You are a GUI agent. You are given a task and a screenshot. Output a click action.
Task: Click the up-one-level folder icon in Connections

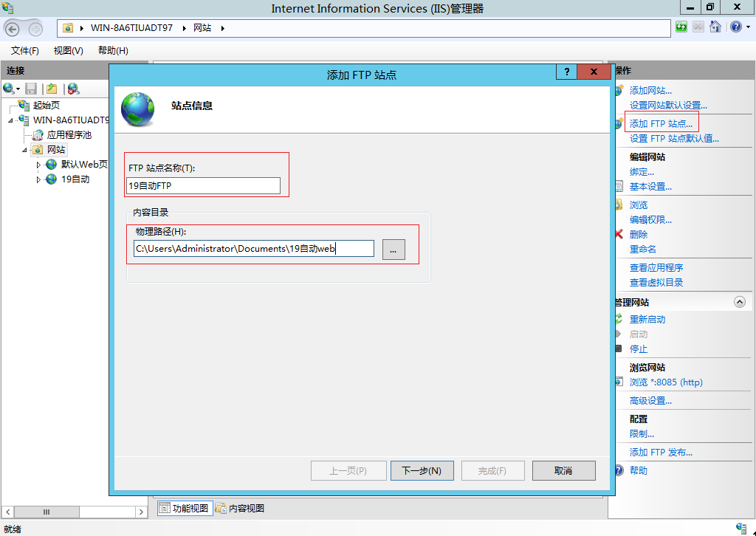(52, 89)
